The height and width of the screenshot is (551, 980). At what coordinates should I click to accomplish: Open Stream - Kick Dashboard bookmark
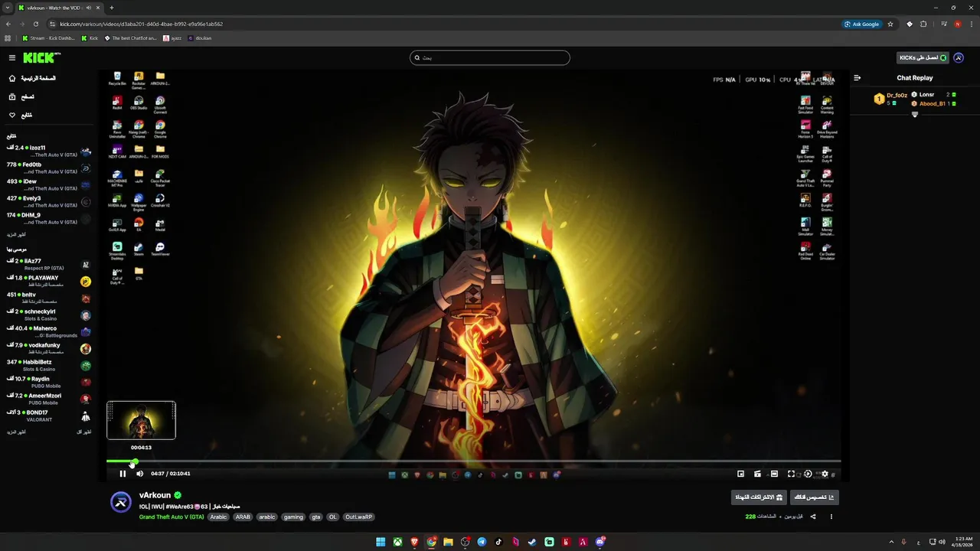pos(49,37)
